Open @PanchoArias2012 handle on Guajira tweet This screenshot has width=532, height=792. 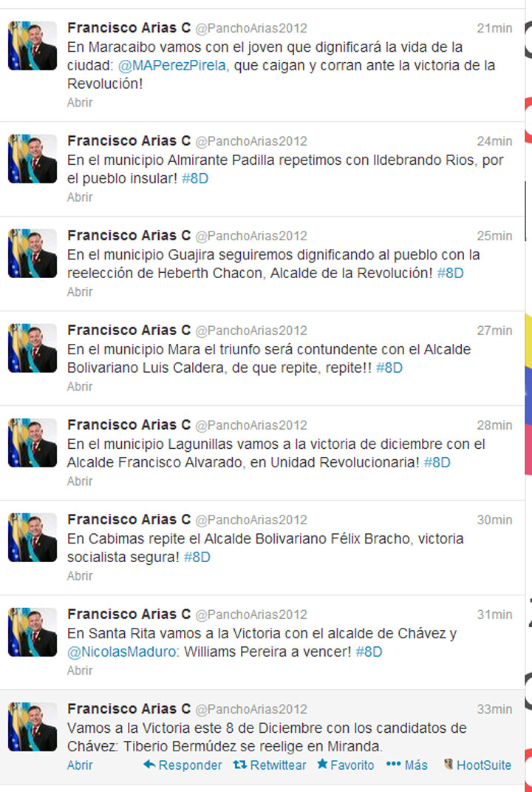[x=251, y=236]
